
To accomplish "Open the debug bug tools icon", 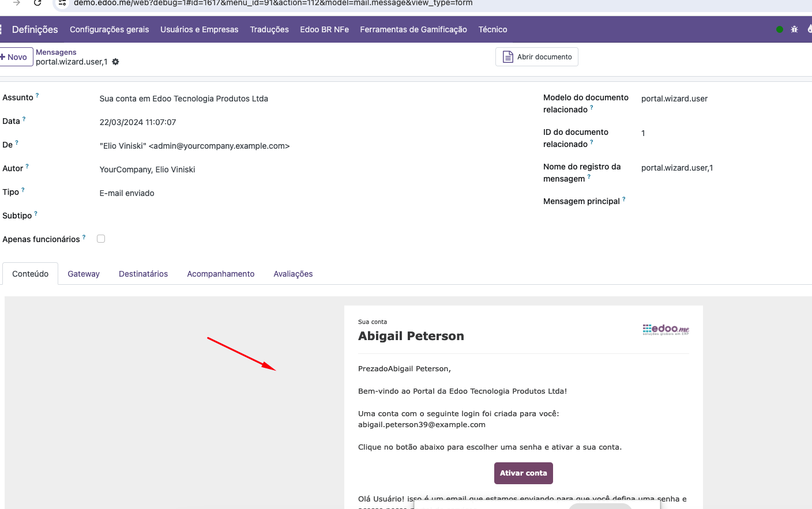I will [x=795, y=29].
